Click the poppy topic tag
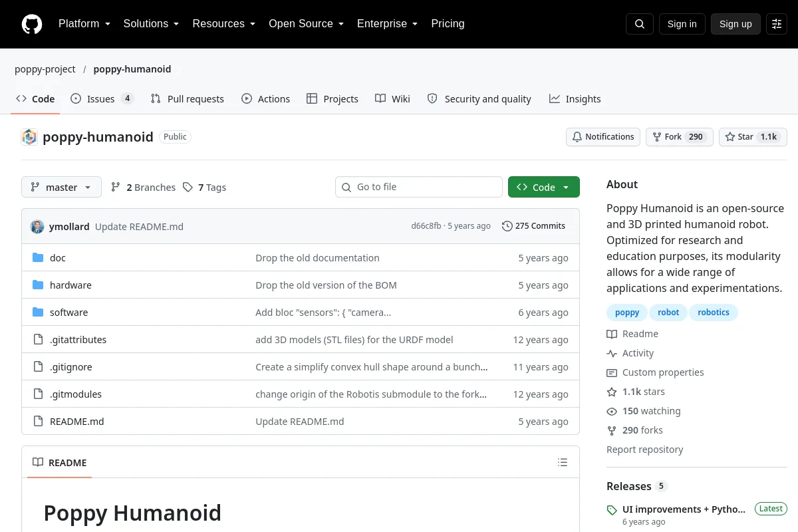The height and width of the screenshot is (532, 798). (x=627, y=313)
